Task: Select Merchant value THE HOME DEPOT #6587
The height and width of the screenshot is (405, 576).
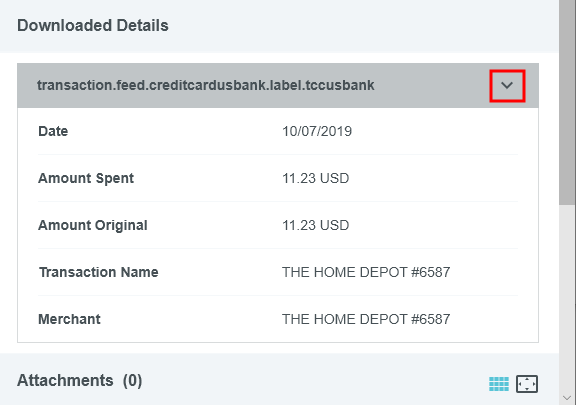Action: [x=366, y=319]
